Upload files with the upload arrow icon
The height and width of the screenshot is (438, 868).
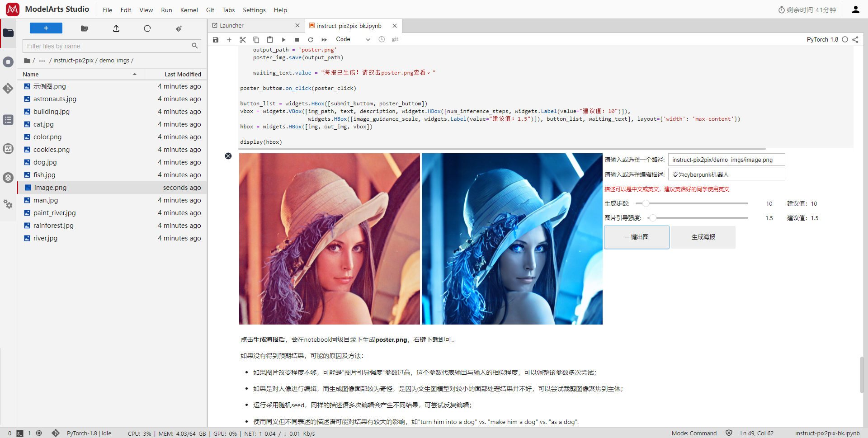coord(116,28)
